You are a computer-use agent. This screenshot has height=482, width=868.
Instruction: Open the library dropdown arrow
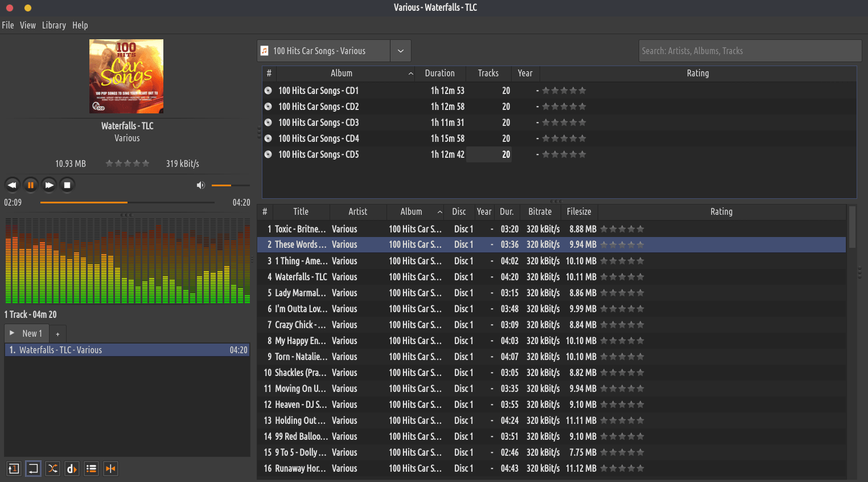(x=401, y=51)
